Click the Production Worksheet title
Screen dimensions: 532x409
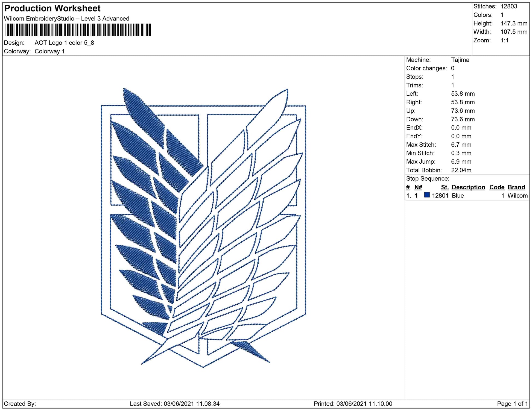point(52,8)
